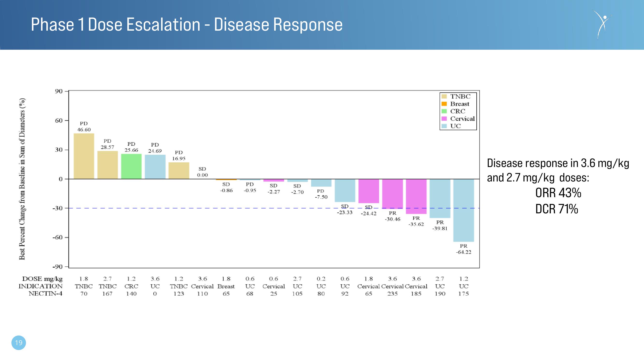
Task: Click the UC bar labeled PD -7.50
Action: [x=321, y=183]
